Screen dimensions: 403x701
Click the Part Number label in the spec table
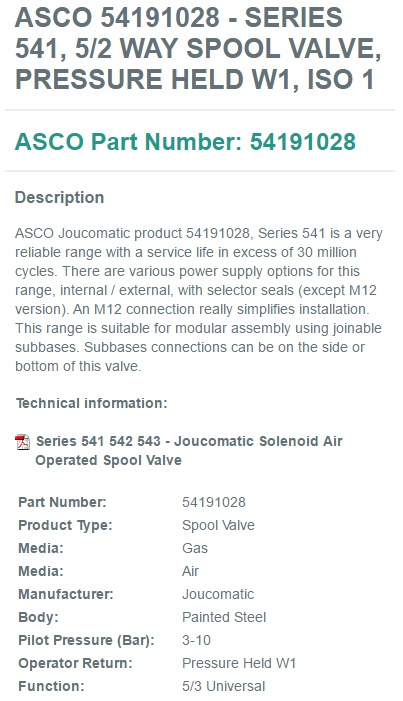click(62, 502)
